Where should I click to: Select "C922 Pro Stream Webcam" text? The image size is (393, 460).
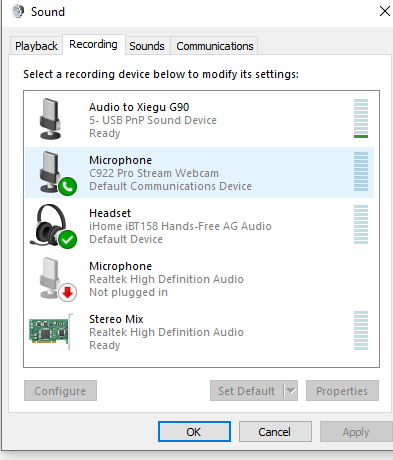click(x=154, y=173)
